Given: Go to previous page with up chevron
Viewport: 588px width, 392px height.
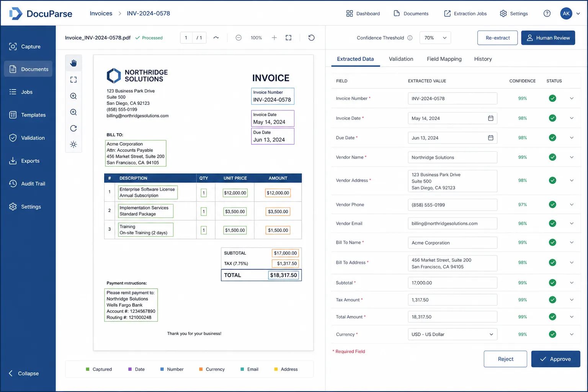Looking at the screenshot, I should click(x=216, y=38).
